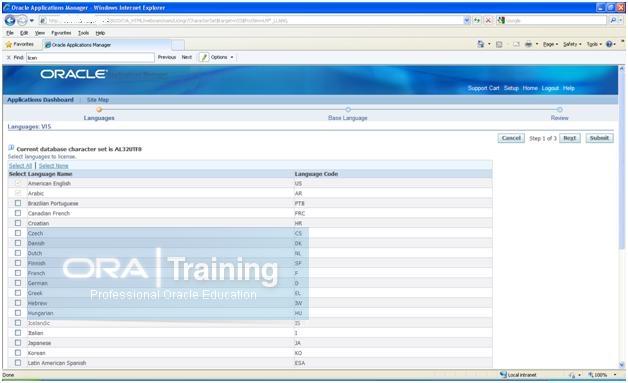Screen dimensions: 628x383
Task: Check the Canadian French checkbox
Action: click(x=18, y=213)
